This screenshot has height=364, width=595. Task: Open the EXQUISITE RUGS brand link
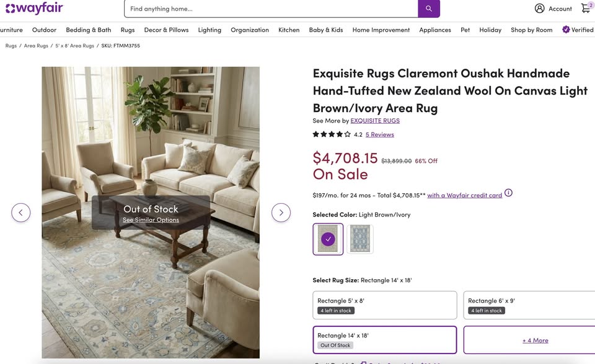(x=375, y=121)
